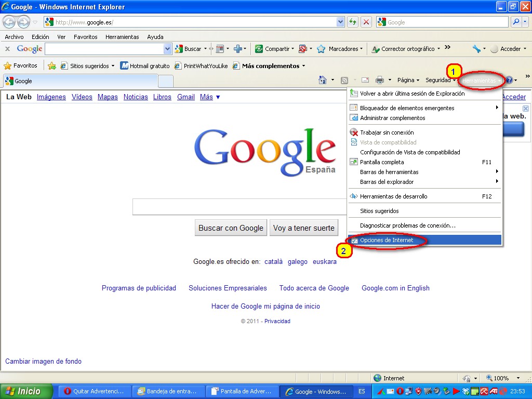
Task: Click the red Stop loading icon
Action: (x=366, y=22)
